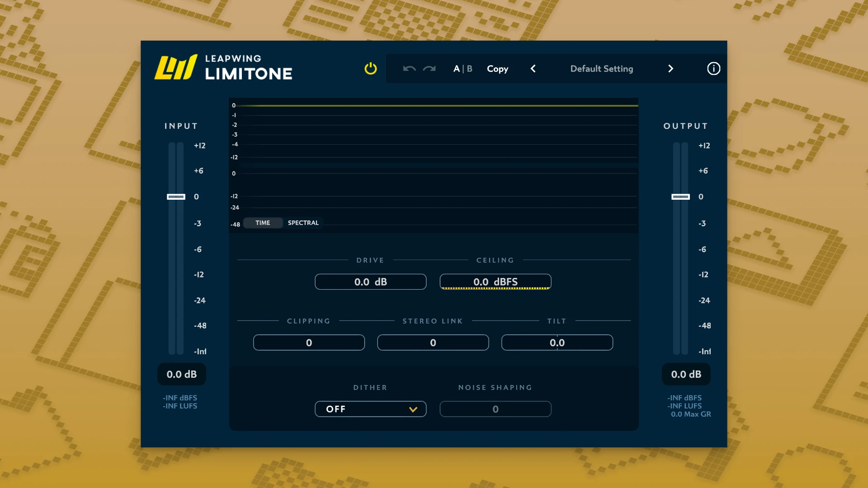The width and height of the screenshot is (868, 488).
Task: Click the undo arrow icon
Action: click(x=409, y=69)
